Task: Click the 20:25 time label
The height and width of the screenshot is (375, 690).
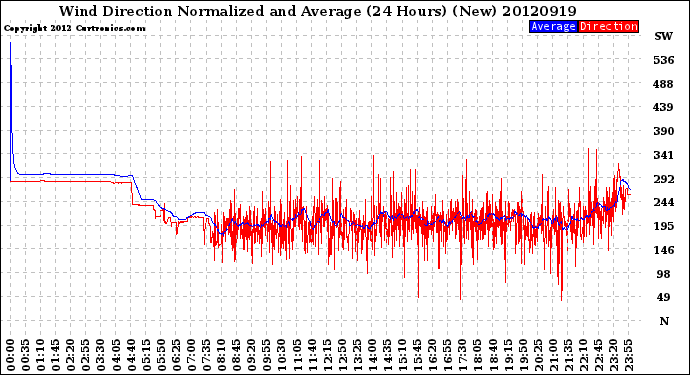Action: (x=538, y=355)
